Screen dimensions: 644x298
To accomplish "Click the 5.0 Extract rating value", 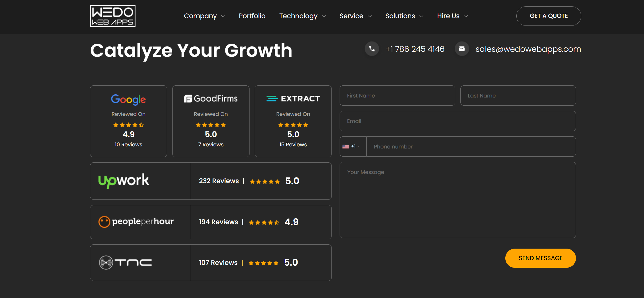I will point(293,135).
